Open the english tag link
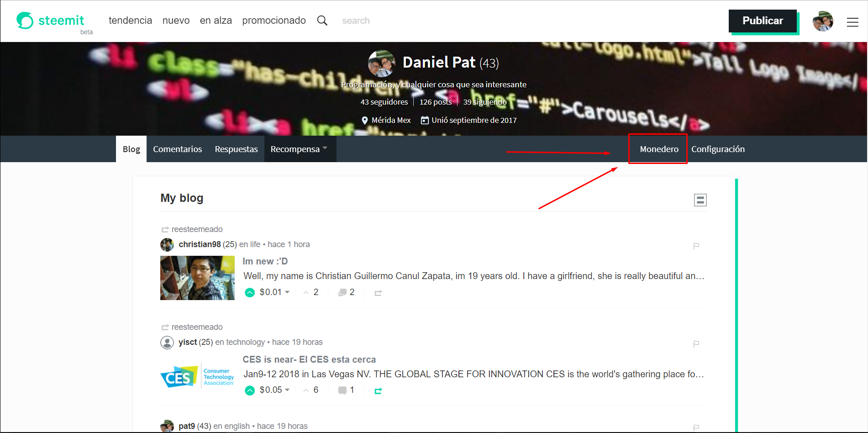The width and height of the screenshot is (868, 433). 237,426
